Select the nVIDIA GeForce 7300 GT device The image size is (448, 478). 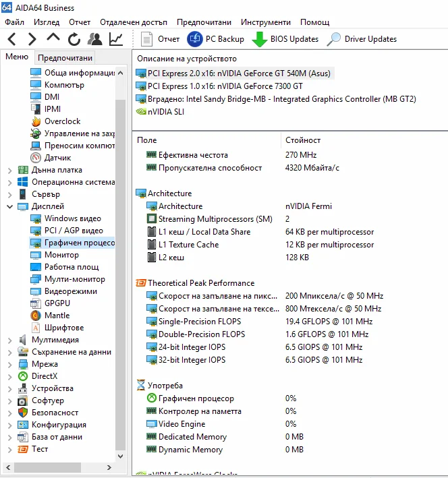(219, 86)
